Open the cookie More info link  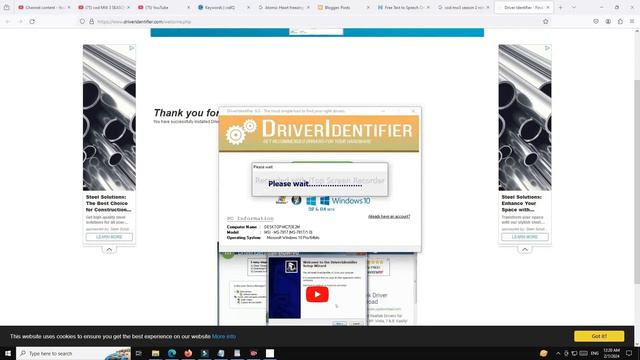click(224, 336)
